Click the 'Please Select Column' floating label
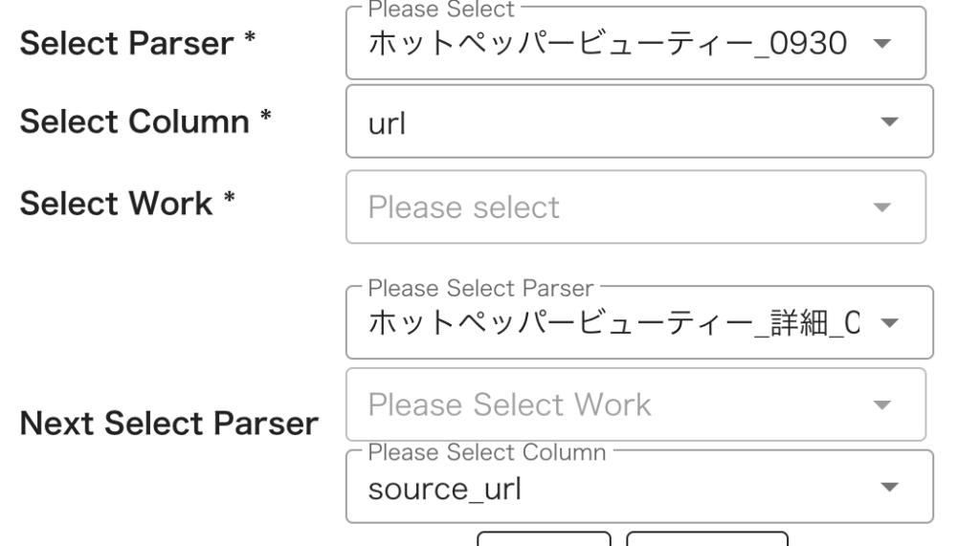The image size is (980, 546). tap(487, 451)
